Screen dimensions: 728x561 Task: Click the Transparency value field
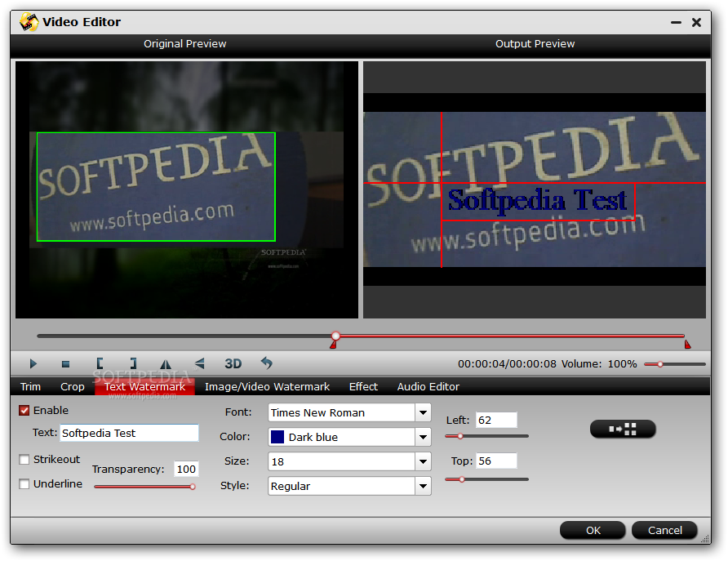[186, 469]
